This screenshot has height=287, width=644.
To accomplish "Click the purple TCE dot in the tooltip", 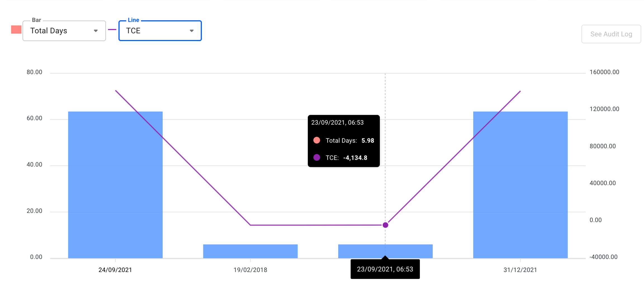I will [316, 157].
